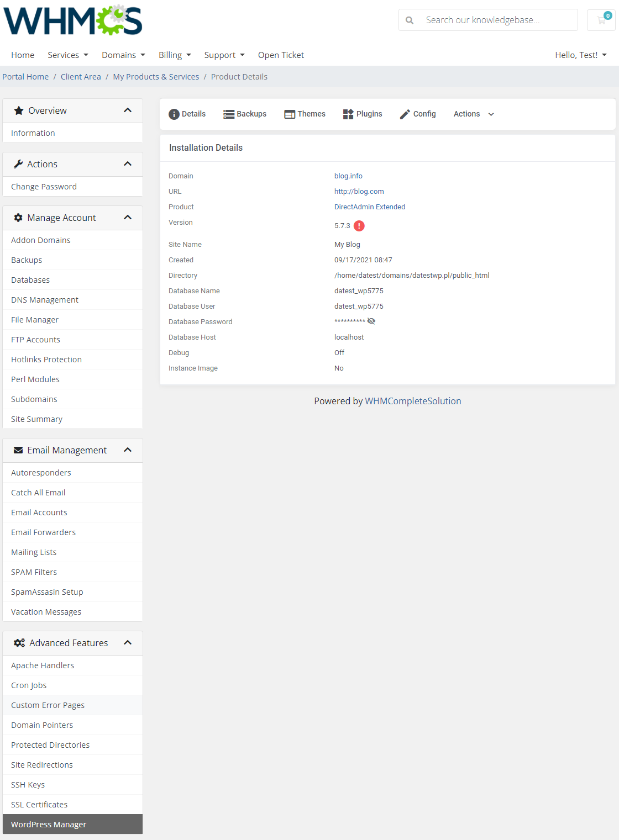619x840 pixels.
Task: Click the Manage Account gear icon
Action: pyautogui.click(x=18, y=218)
